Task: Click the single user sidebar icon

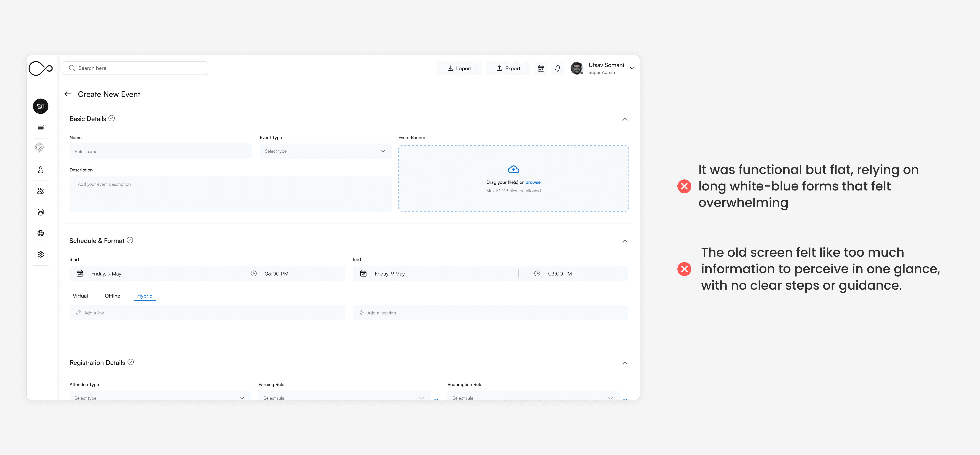Action: pos(41,170)
